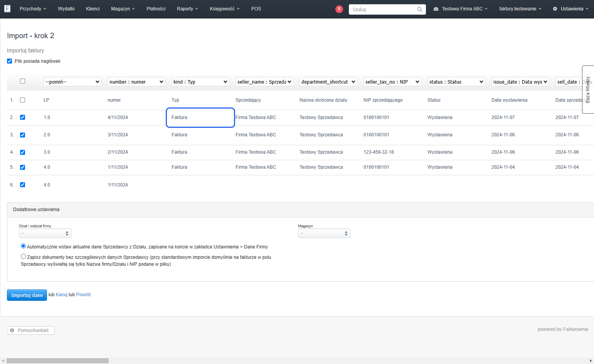
Task: Open the 'Pomoc/kontakt' button
Action: coord(31,330)
